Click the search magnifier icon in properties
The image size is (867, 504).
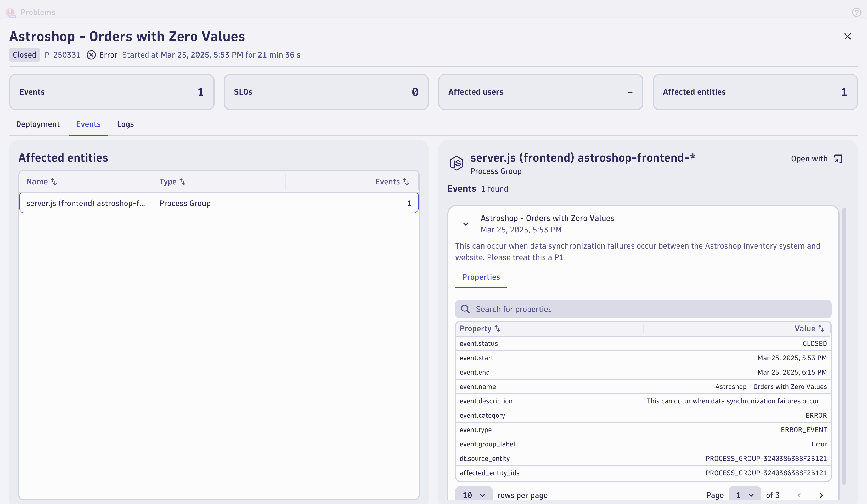[465, 309]
